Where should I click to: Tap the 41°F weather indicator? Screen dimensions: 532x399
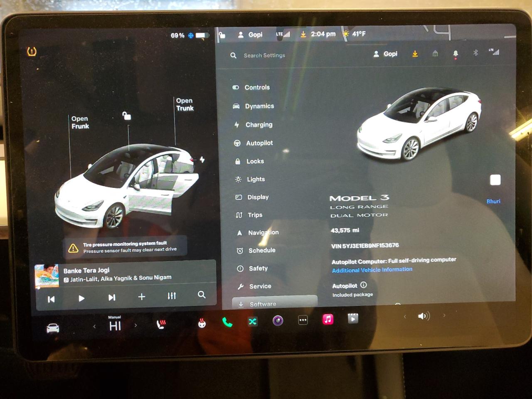pos(354,34)
